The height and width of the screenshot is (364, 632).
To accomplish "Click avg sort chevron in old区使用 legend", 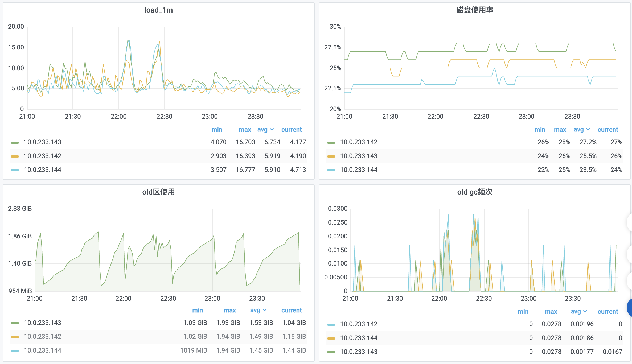I will (x=265, y=310).
